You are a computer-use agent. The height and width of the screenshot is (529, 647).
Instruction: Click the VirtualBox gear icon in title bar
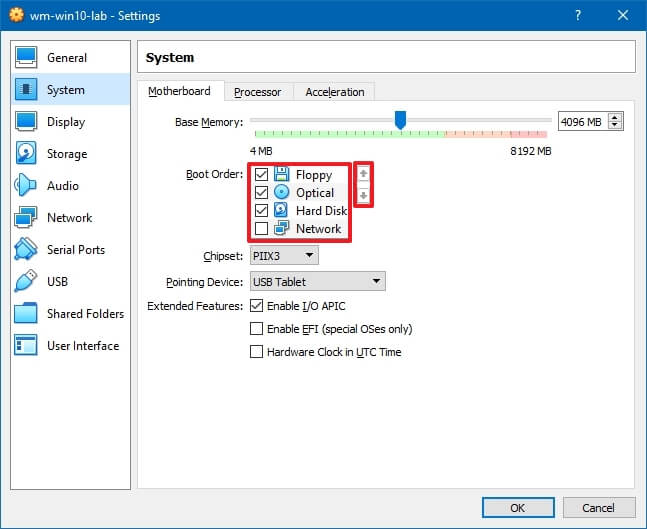pyautogui.click(x=17, y=15)
